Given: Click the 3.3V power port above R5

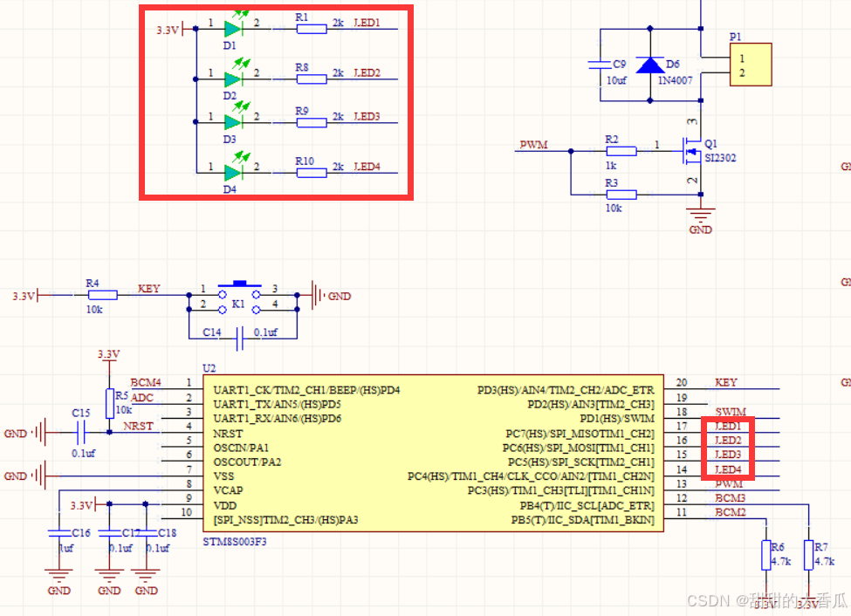Looking at the screenshot, I should point(109,356).
